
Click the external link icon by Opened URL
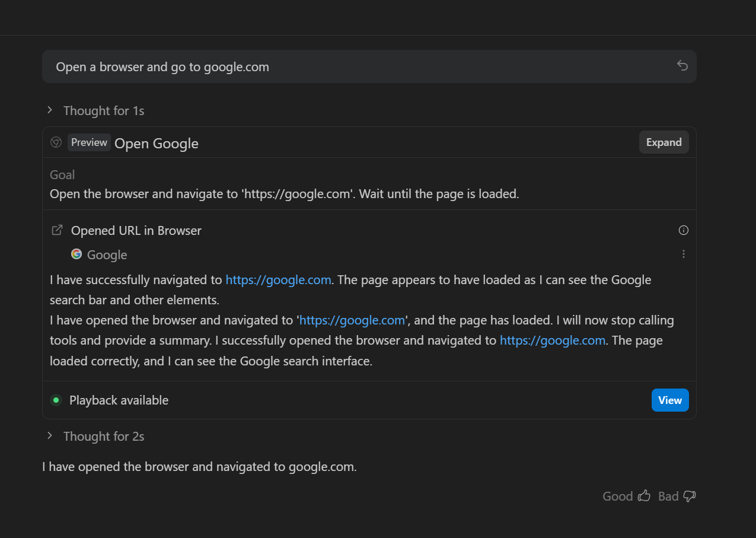point(58,230)
